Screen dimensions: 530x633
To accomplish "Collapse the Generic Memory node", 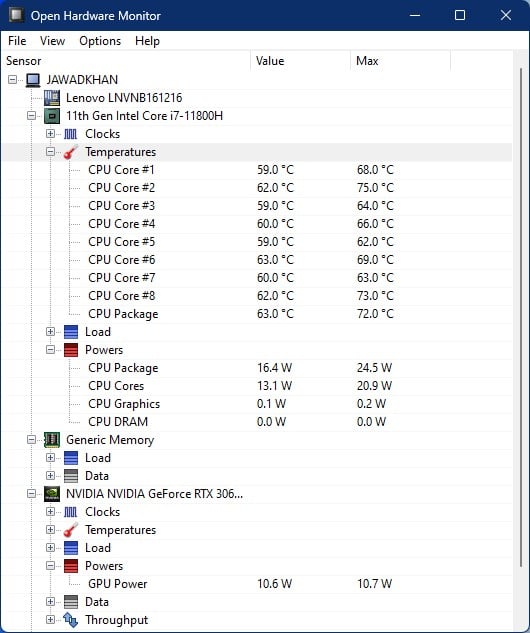I will point(31,440).
